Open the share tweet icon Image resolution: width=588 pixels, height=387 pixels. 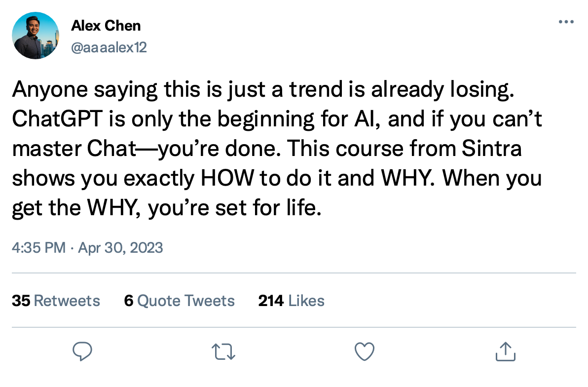click(x=506, y=351)
